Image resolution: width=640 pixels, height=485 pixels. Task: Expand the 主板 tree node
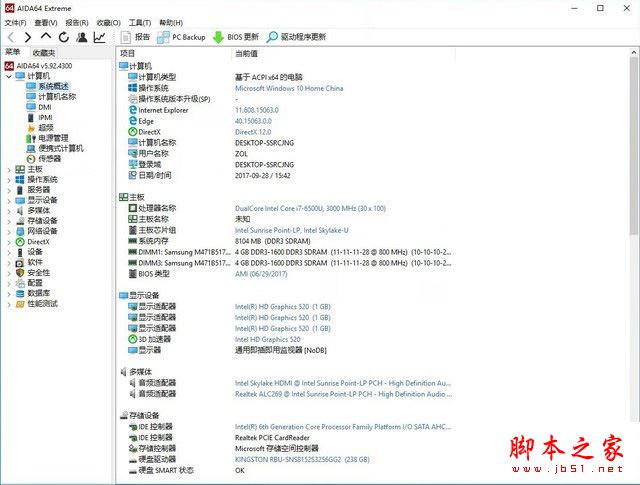[9, 169]
